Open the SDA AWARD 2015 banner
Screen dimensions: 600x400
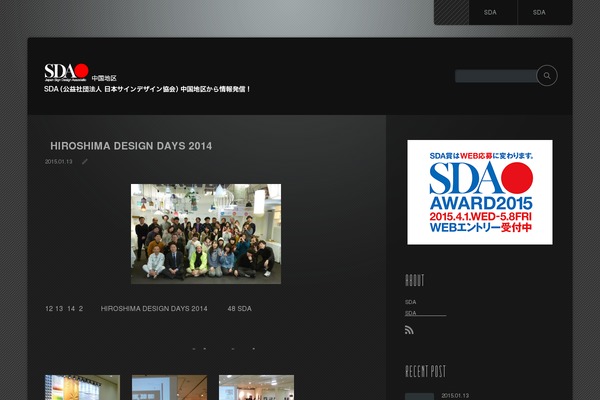(x=480, y=192)
